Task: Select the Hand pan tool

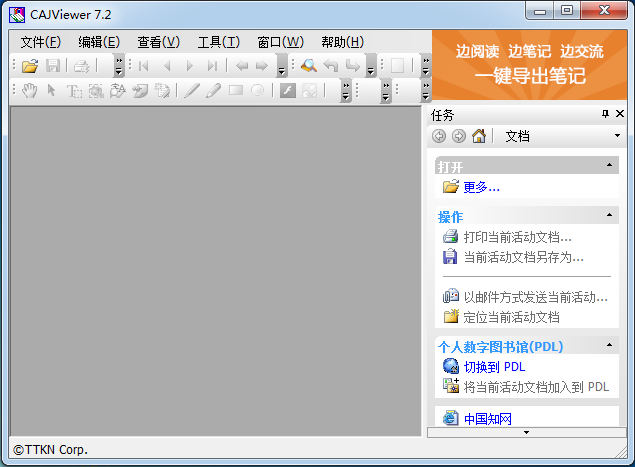Action: click(x=30, y=90)
